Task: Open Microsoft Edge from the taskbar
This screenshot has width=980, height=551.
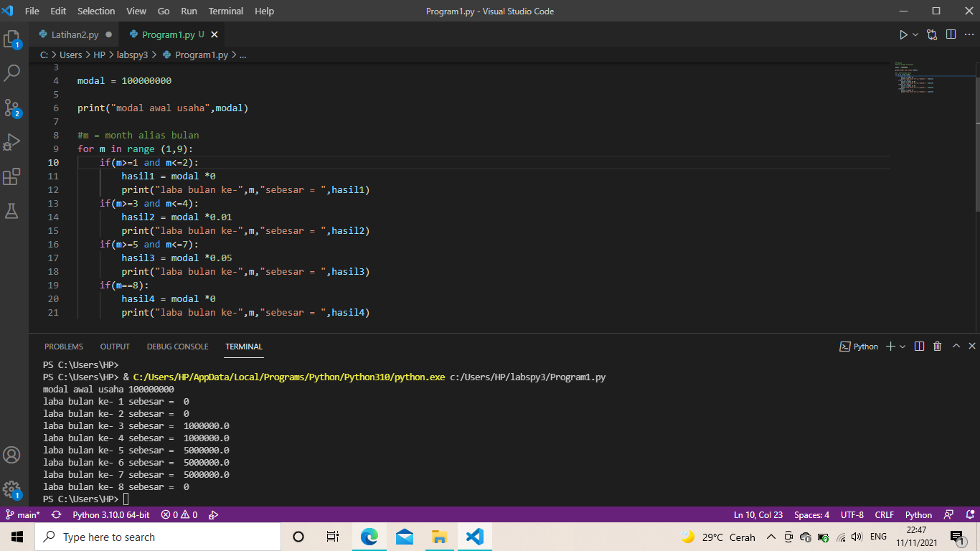Action: (x=369, y=537)
